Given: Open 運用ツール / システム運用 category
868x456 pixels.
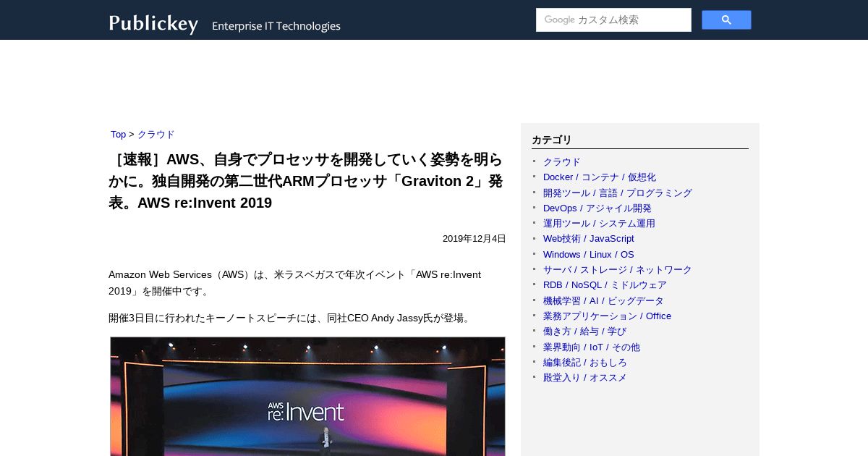Looking at the screenshot, I should (x=599, y=224).
